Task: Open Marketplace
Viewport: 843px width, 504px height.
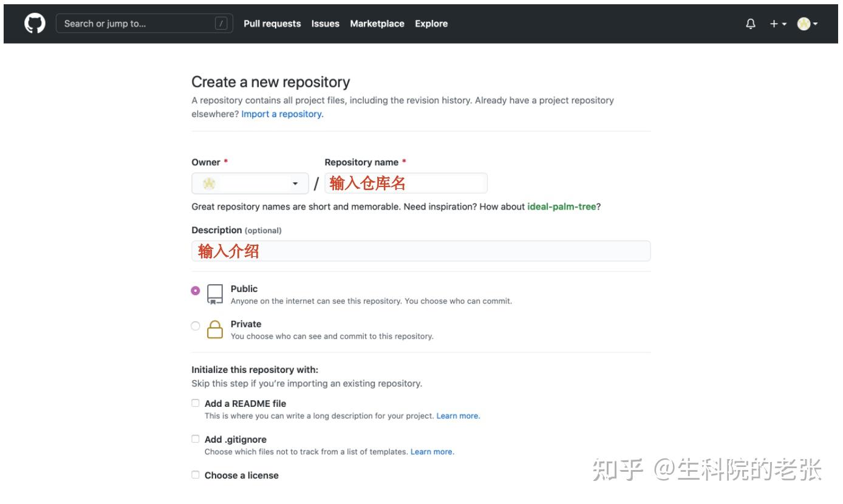Action: [x=377, y=23]
